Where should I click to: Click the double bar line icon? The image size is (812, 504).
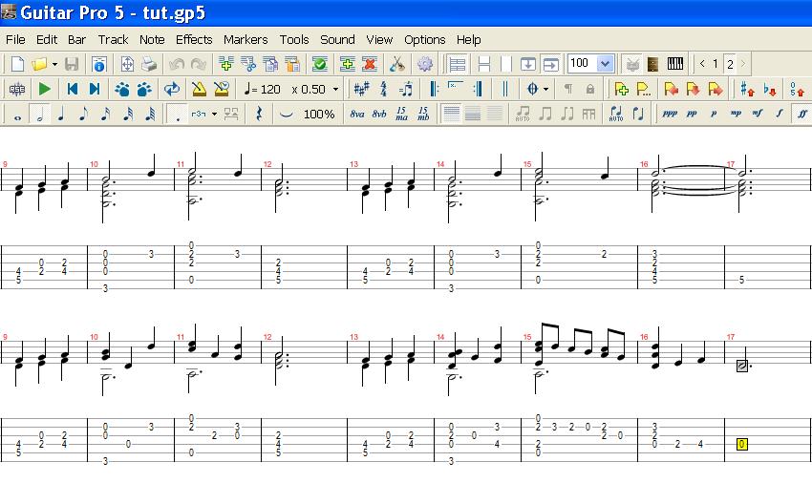pyautogui.click(x=505, y=89)
